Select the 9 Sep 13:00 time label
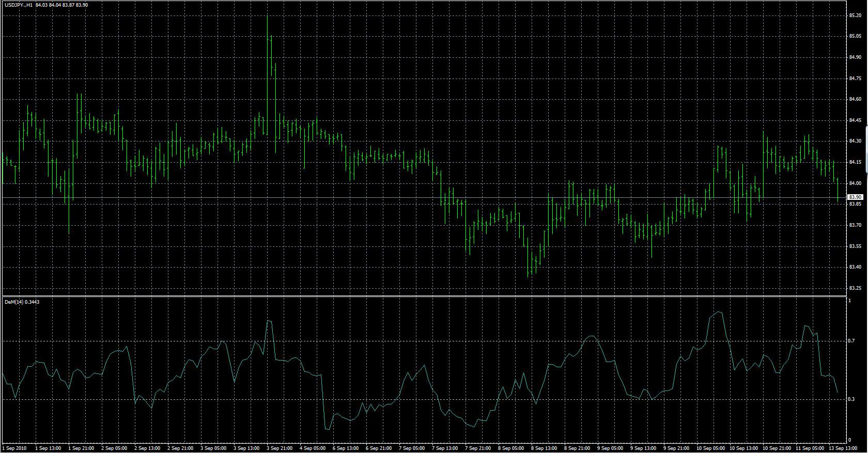Image resolution: width=868 pixels, height=453 pixels. 643,448
